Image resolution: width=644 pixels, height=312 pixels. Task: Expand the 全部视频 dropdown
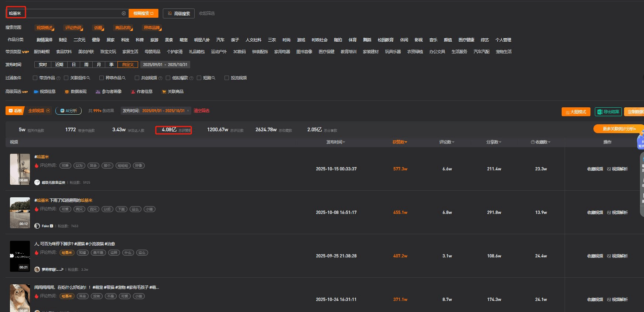point(48,111)
